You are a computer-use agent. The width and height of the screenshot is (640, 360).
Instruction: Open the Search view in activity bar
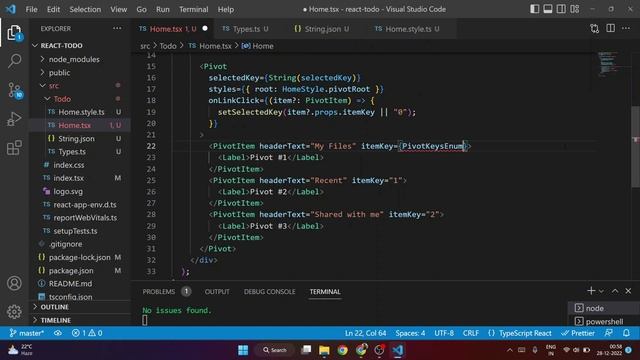pos(14,61)
